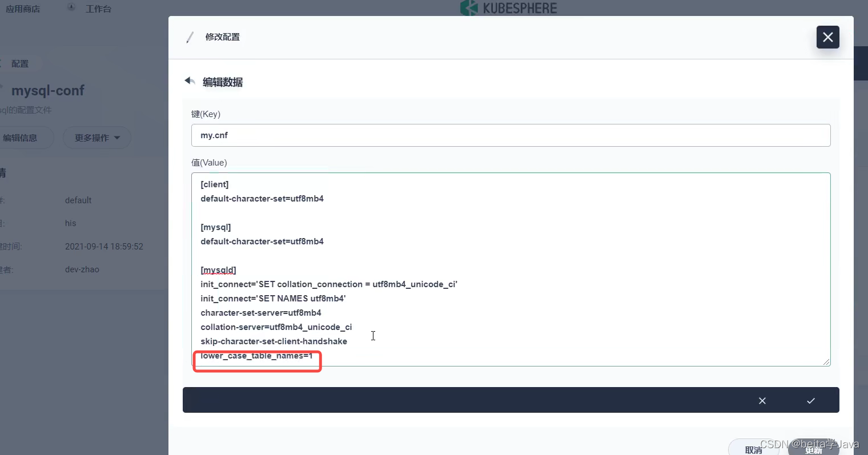This screenshot has height=455, width=868.
Task: Click the skip-character-set-client-handshake line
Action: click(274, 341)
